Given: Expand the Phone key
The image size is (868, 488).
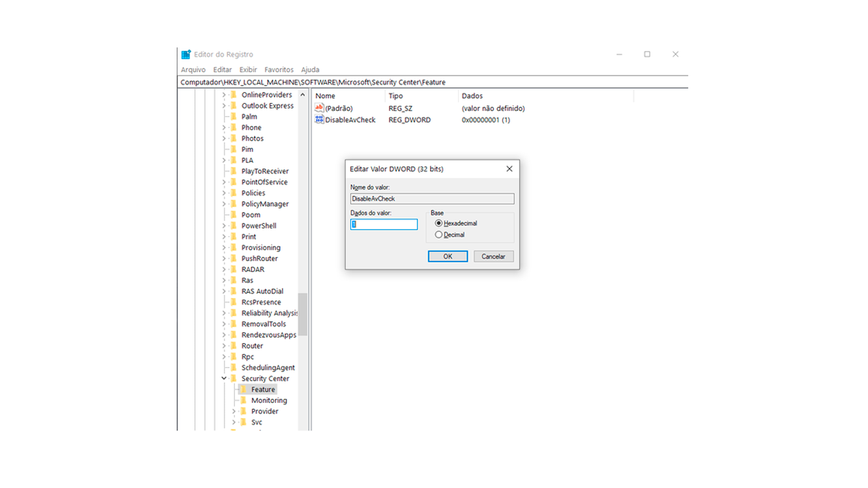Looking at the screenshot, I should [224, 127].
